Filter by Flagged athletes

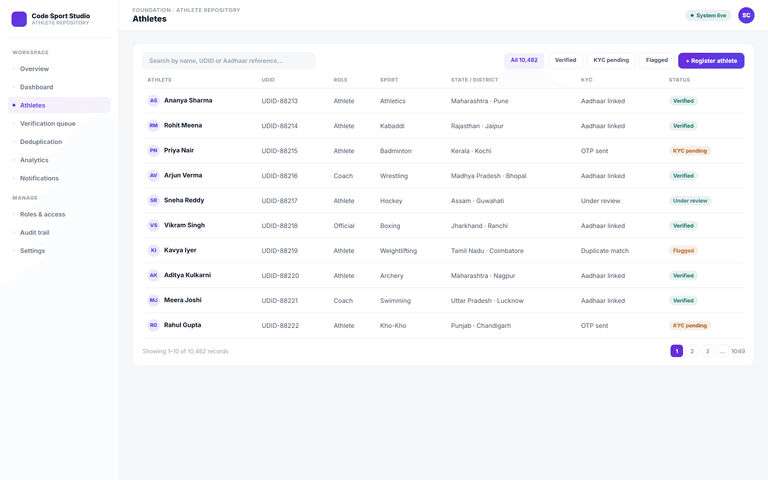point(657,60)
